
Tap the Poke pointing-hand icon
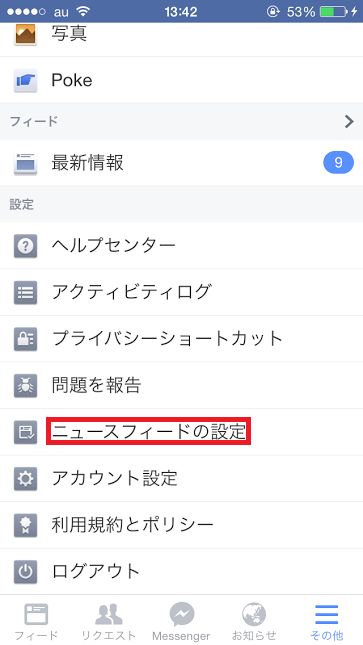pyautogui.click(x=26, y=81)
